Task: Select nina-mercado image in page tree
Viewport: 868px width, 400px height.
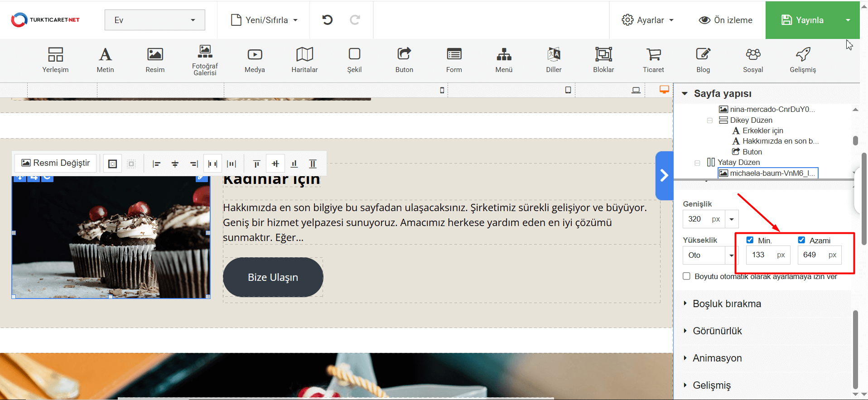Action: pos(767,109)
